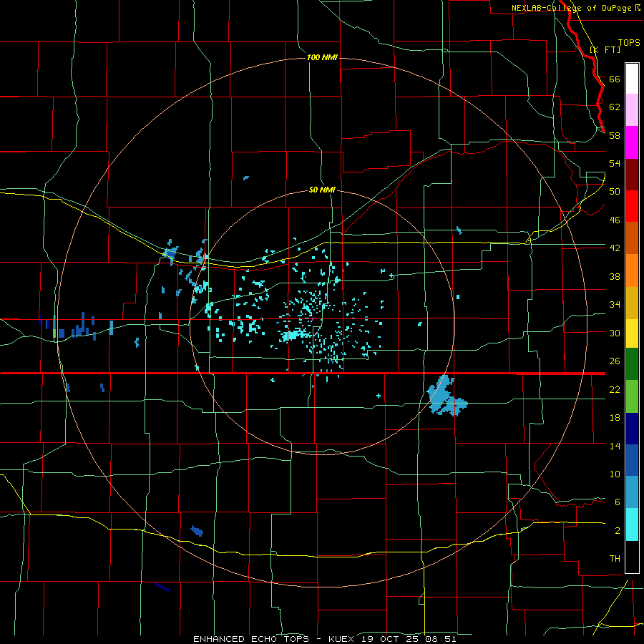Click the [K FT] units label
This screenshot has height=644, width=644.
(x=605, y=49)
